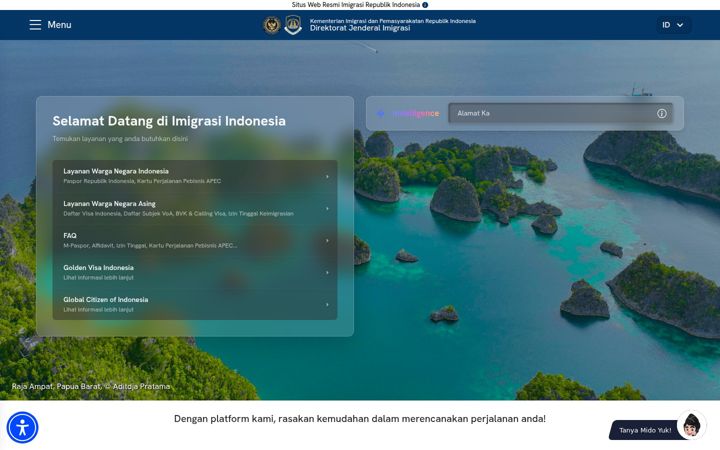Click Selamat Datang di Imigrasi Indonesia heading
720x450 pixels.
click(x=169, y=121)
